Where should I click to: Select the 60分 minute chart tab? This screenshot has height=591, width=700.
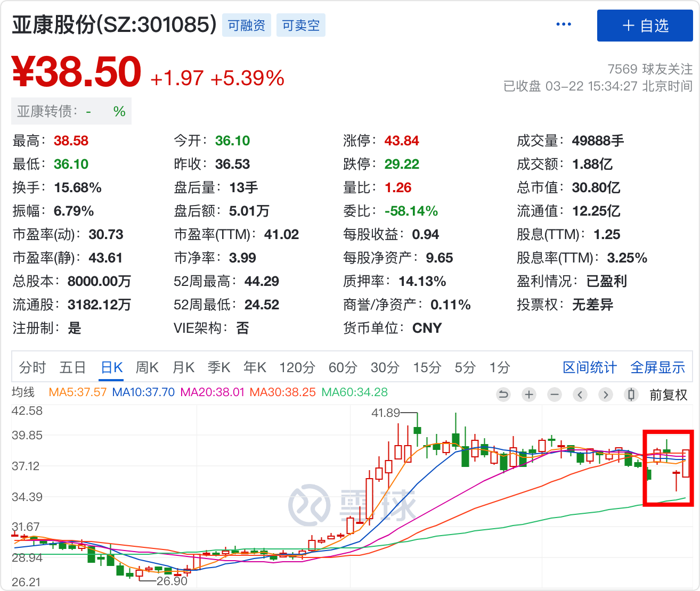tap(343, 367)
